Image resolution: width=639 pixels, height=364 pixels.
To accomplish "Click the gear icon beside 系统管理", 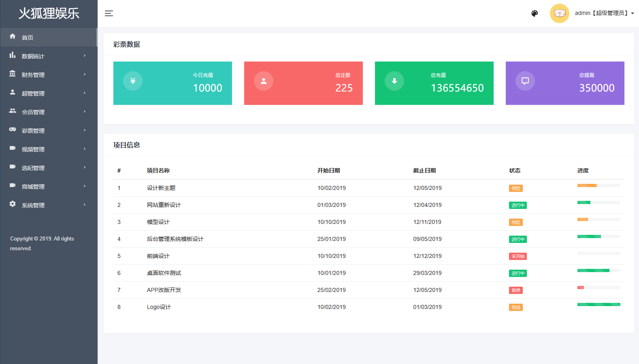I will tap(13, 204).
